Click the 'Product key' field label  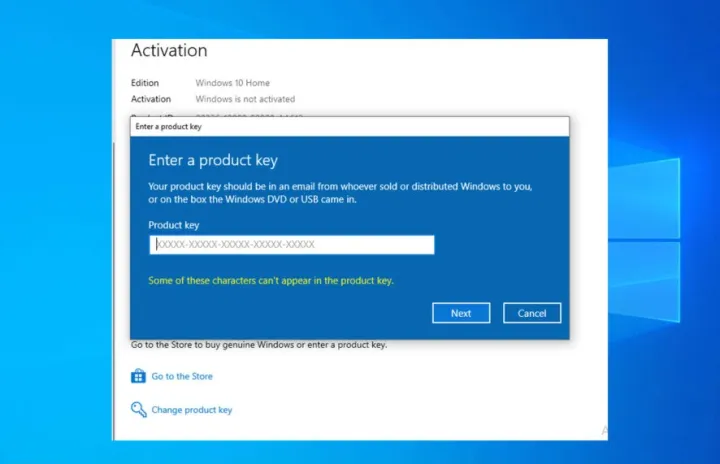(174, 225)
